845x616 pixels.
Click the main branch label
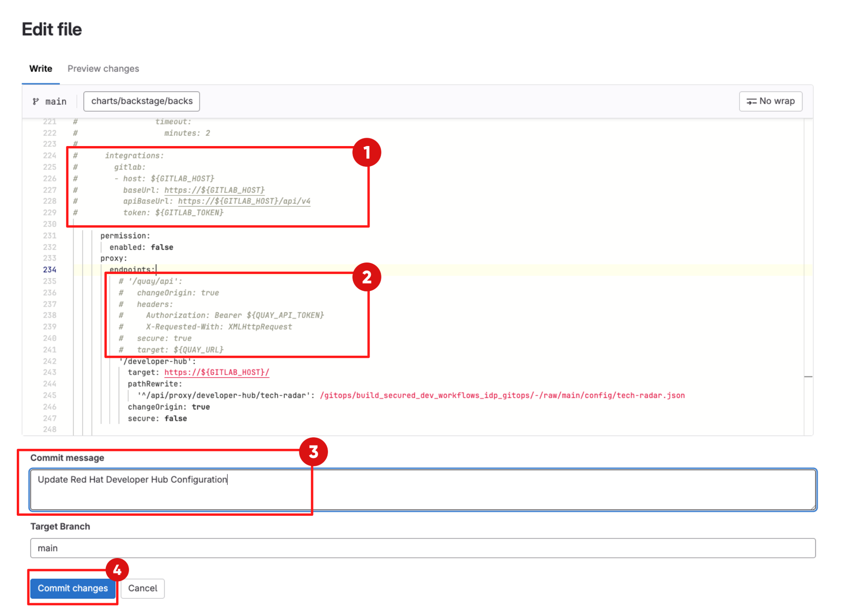56,101
